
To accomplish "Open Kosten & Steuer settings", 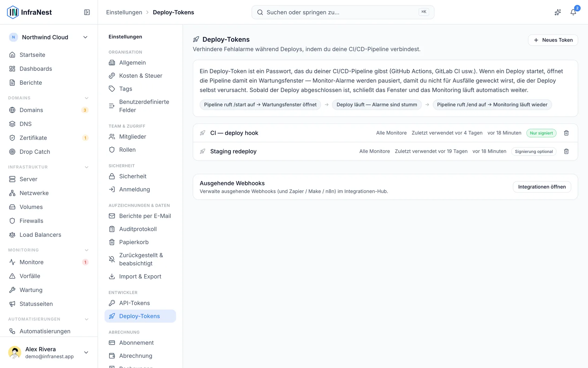I will tap(140, 76).
